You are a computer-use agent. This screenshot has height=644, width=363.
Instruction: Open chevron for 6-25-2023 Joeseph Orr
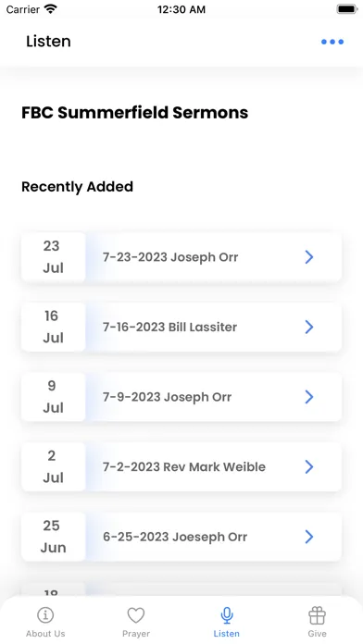click(x=309, y=537)
